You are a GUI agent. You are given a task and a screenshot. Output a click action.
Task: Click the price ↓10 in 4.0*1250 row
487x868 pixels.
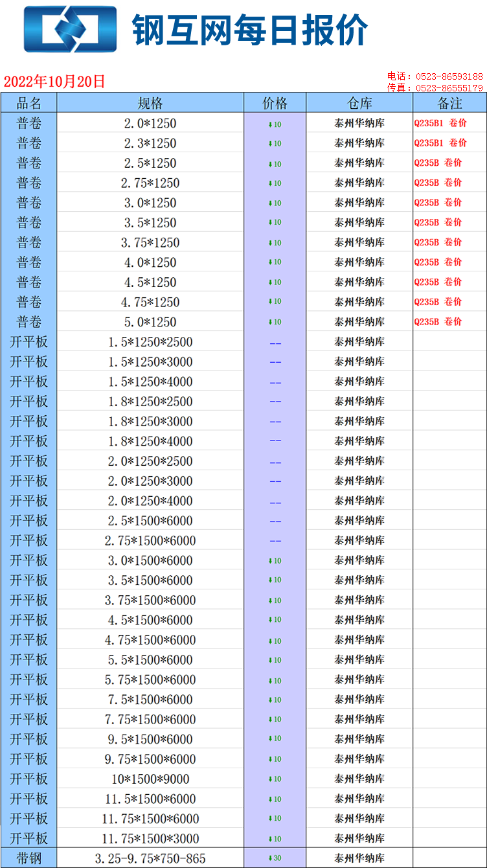click(x=275, y=262)
